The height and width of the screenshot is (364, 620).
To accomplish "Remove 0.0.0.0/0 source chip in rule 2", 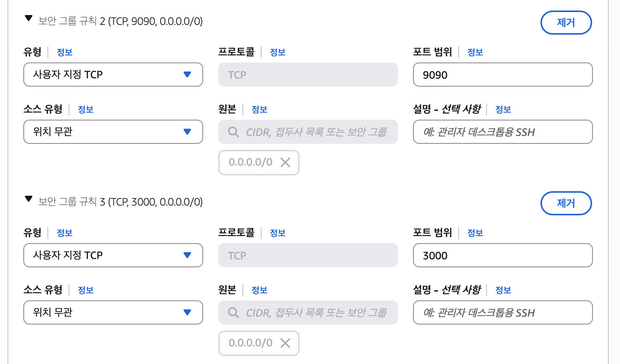I will click(285, 162).
